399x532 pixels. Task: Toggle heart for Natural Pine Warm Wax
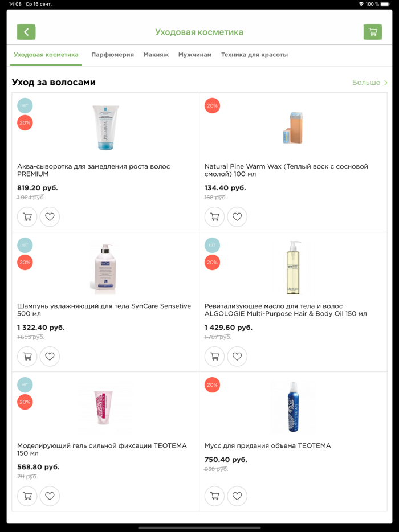click(x=237, y=216)
